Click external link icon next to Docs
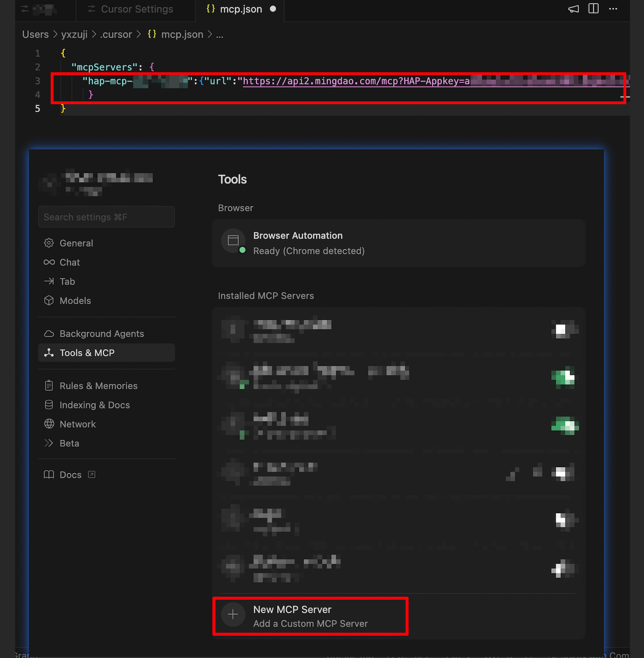Image resolution: width=644 pixels, height=658 pixels. coord(92,475)
